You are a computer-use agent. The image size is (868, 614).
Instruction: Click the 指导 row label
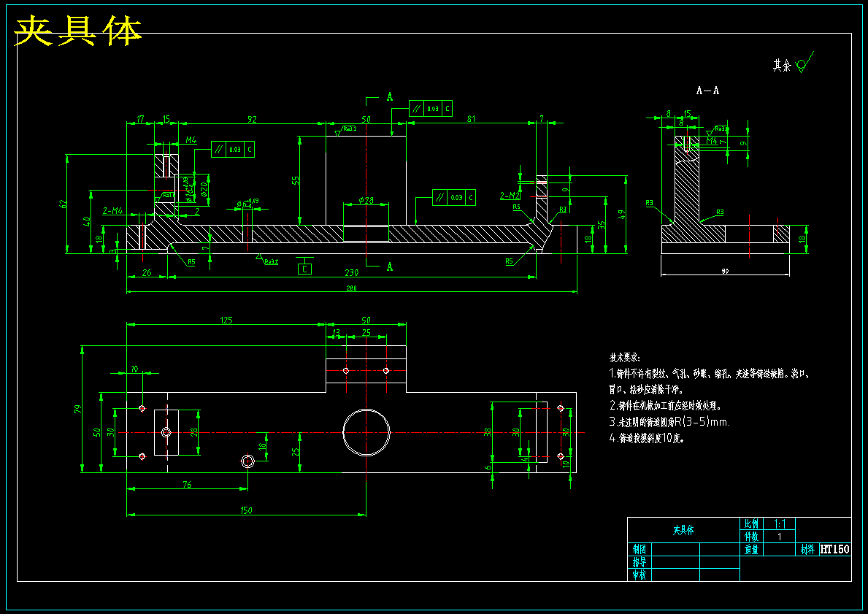(x=640, y=562)
